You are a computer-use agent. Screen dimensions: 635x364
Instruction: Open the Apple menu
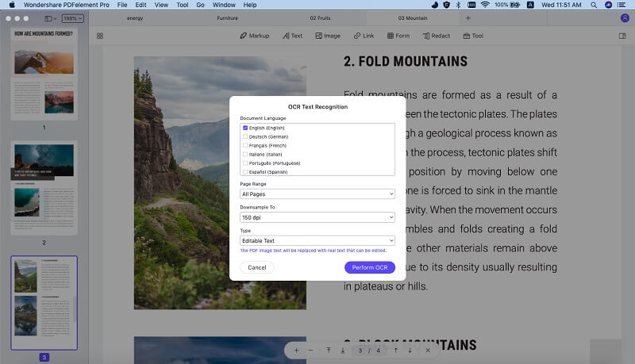[x=12, y=5]
